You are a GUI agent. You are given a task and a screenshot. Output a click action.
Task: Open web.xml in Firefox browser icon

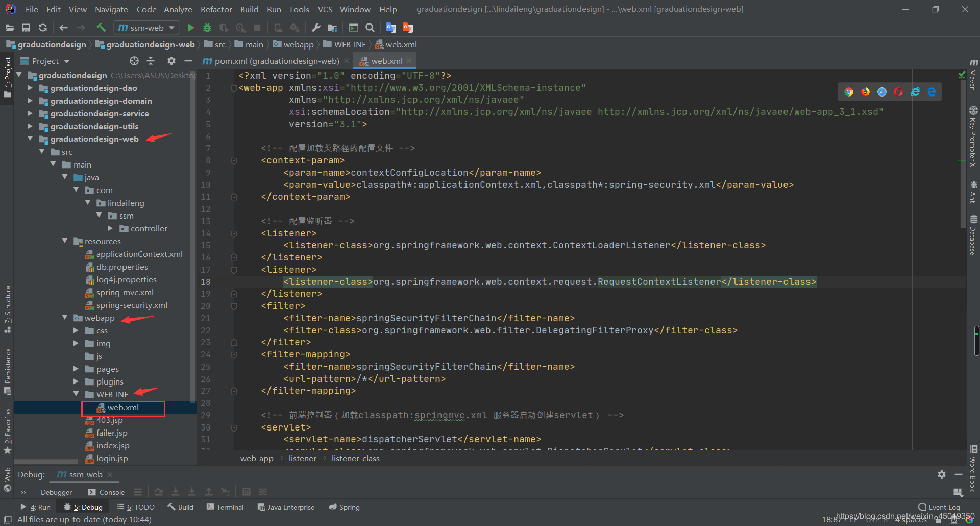(x=865, y=92)
